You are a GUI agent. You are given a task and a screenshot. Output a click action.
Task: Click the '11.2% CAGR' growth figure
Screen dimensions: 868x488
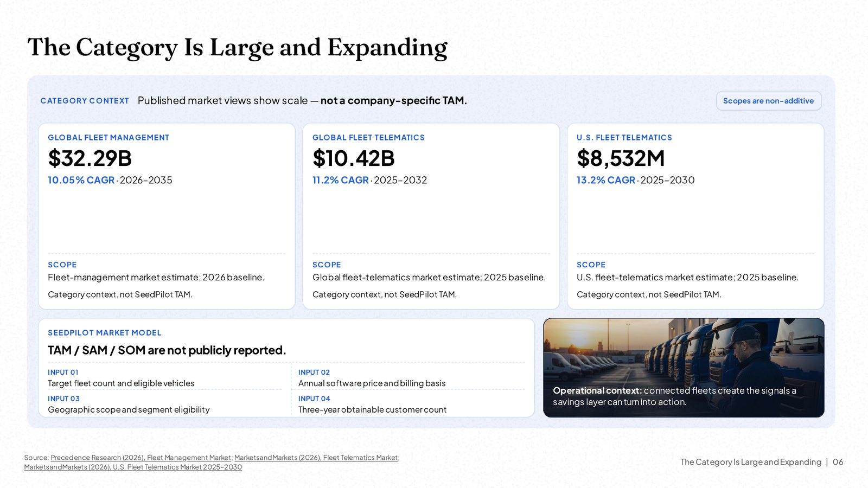(x=341, y=180)
